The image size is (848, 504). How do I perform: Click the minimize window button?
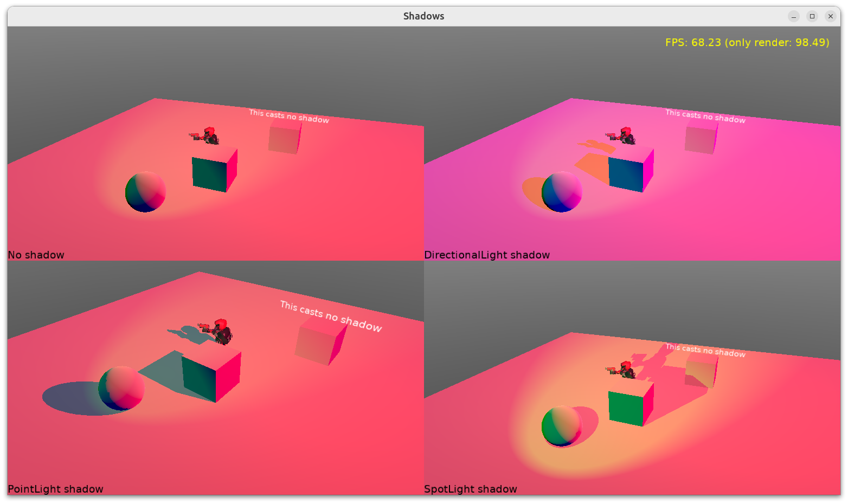(x=794, y=16)
